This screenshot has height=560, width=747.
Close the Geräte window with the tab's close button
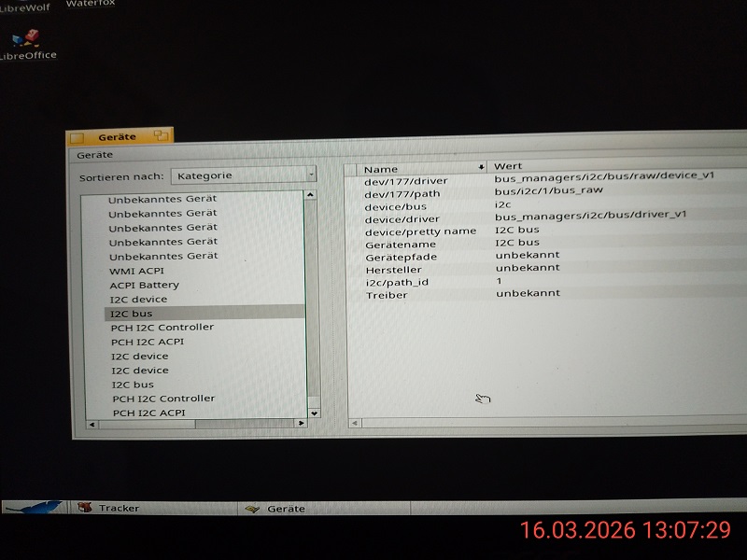(x=76, y=138)
